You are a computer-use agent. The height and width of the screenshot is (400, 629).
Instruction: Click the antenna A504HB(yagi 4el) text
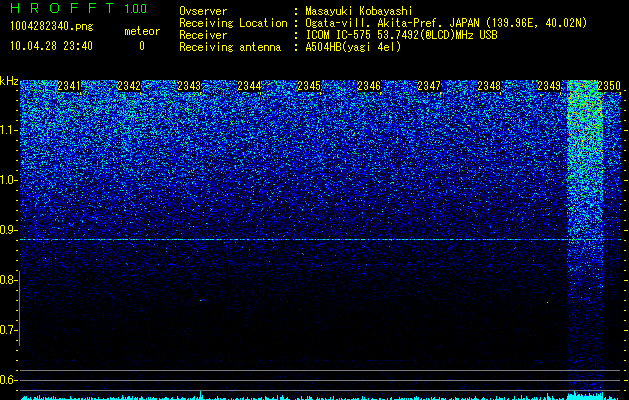click(x=353, y=47)
